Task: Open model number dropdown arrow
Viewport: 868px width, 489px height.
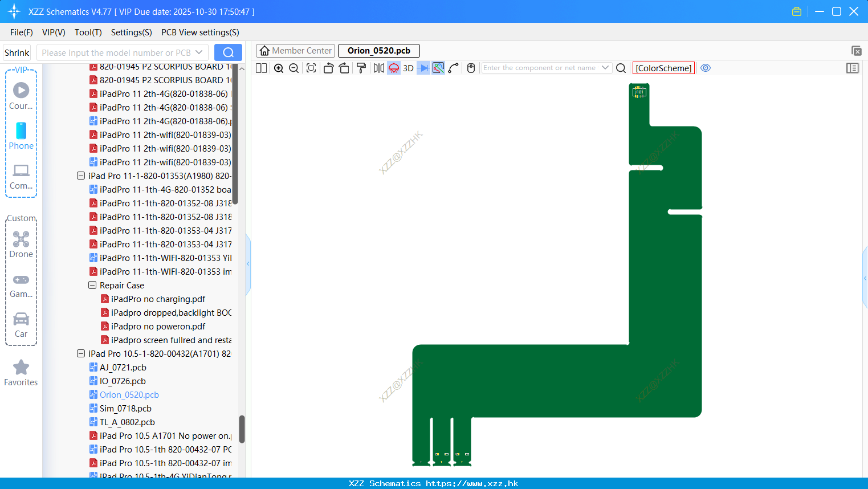Action: click(199, 52)
